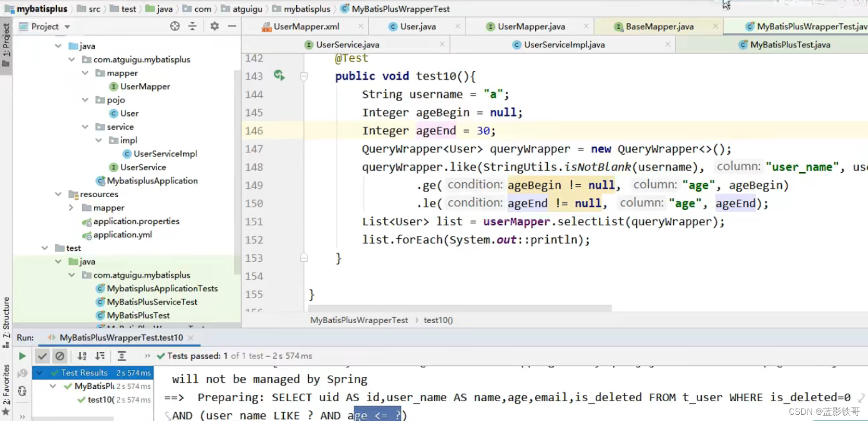Close the UserMapper.java tab
868x421 pixels.
pos(586,26)
